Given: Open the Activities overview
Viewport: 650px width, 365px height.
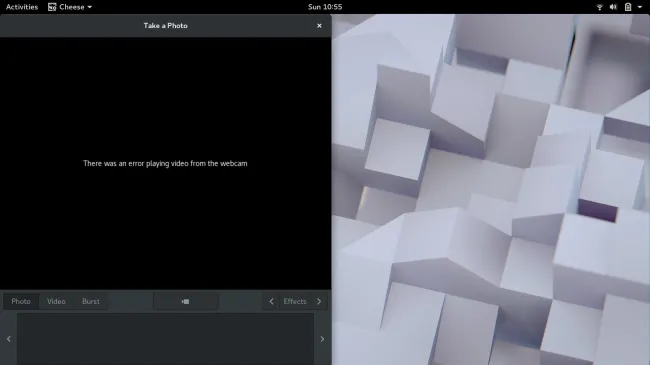Looking at the screenshot, I should coord(22,7).
